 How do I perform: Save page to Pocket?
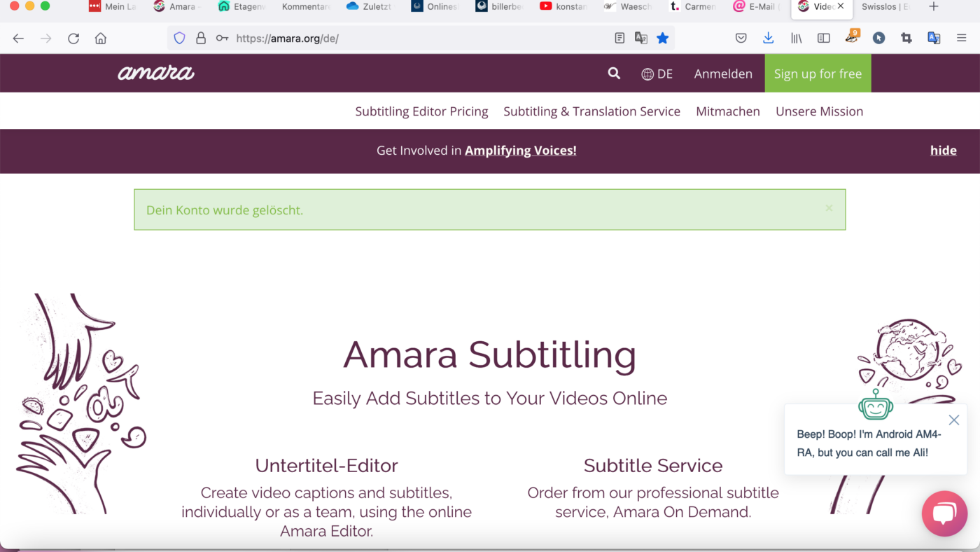pos(741,39)
